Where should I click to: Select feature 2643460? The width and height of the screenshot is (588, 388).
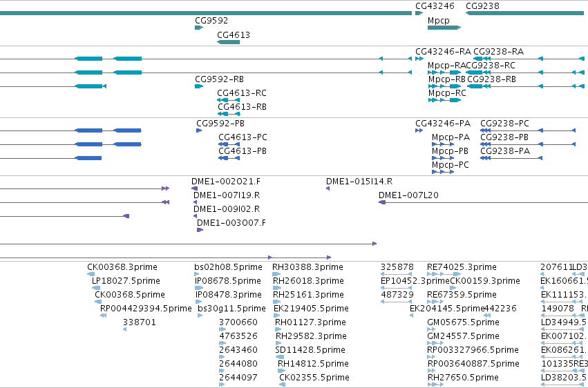pyautogui.click(x=238, y=351)
